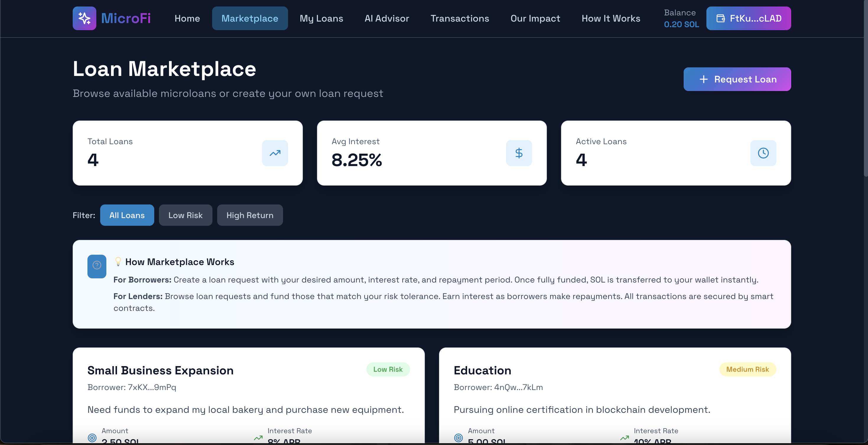Click the plus icon on Request Loan
Viewport: 868px width, 445px height.
point(703,79)
